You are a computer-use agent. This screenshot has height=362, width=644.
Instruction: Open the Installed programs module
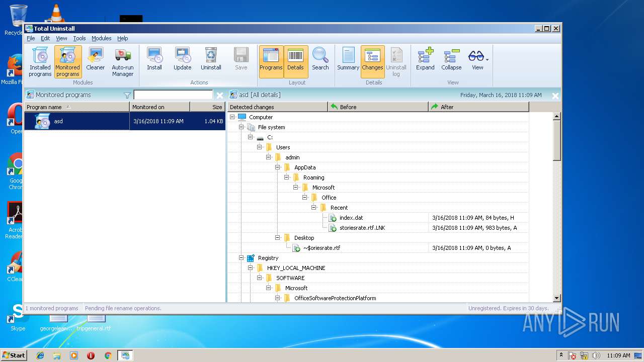[x=40, y=62]
